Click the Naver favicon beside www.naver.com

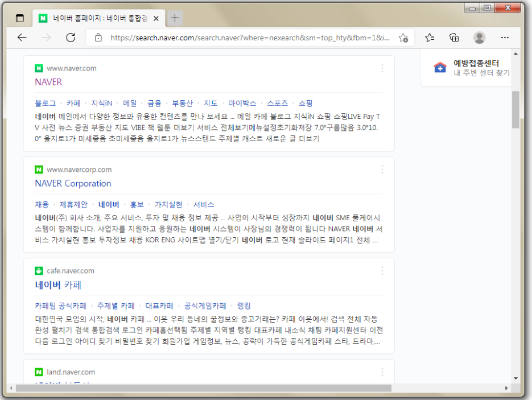click(x=39, y=68)
